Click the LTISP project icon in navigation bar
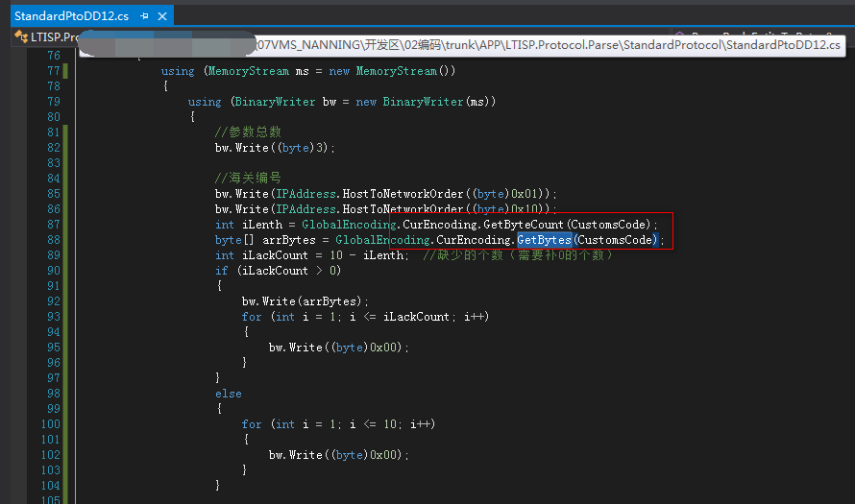This screenshot has width=855, height=504. click(21, 36)
